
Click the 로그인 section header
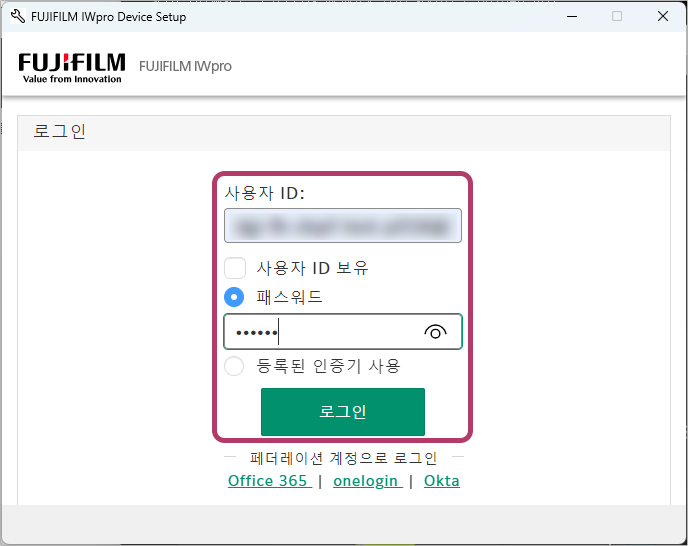[60, 132]
